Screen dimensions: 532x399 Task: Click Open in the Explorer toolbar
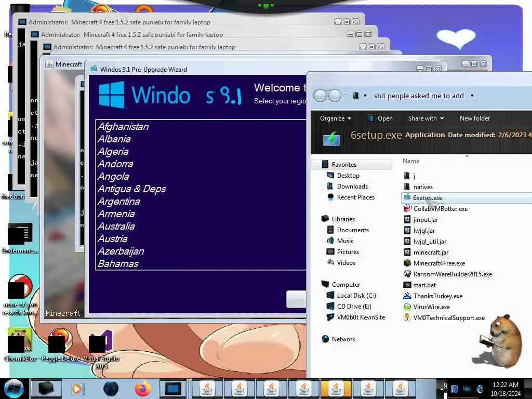click(380, 118)
